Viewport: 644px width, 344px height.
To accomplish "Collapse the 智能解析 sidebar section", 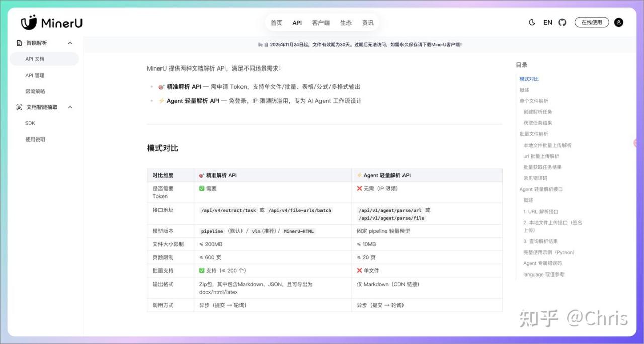I will click(x=70, y=43).
